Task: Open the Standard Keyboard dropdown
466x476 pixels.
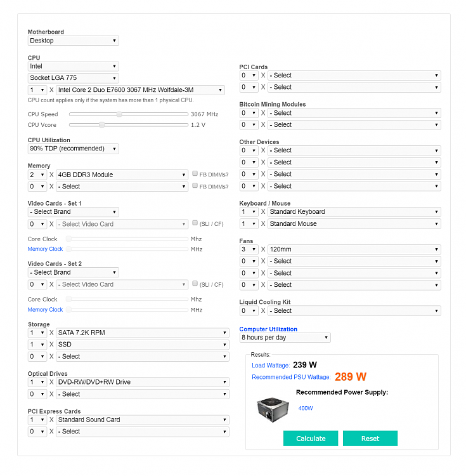Action: pos(354,212)
